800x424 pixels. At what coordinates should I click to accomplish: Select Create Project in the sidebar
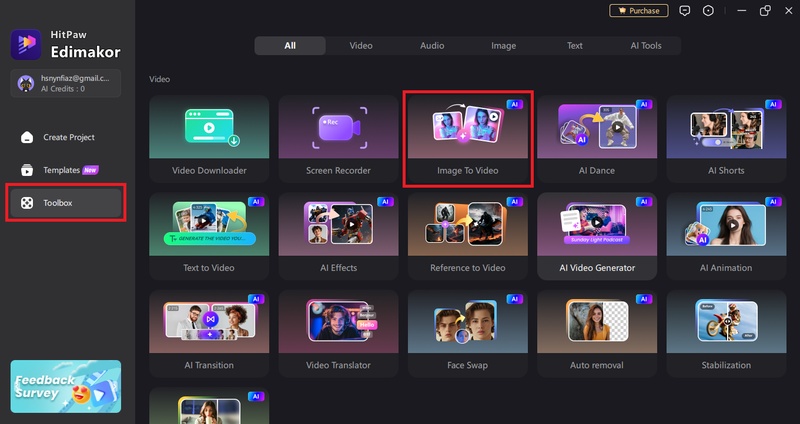click(66, 137)
